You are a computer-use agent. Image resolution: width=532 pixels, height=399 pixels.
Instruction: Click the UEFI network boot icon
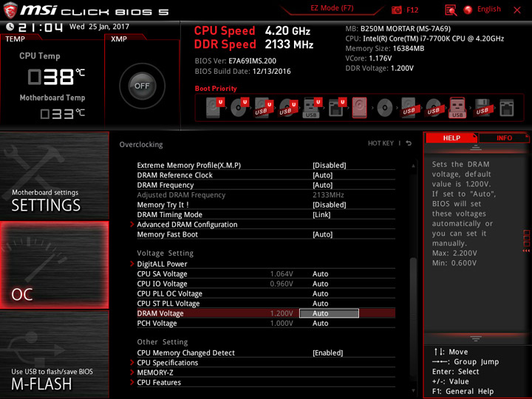tap(337, 108)
